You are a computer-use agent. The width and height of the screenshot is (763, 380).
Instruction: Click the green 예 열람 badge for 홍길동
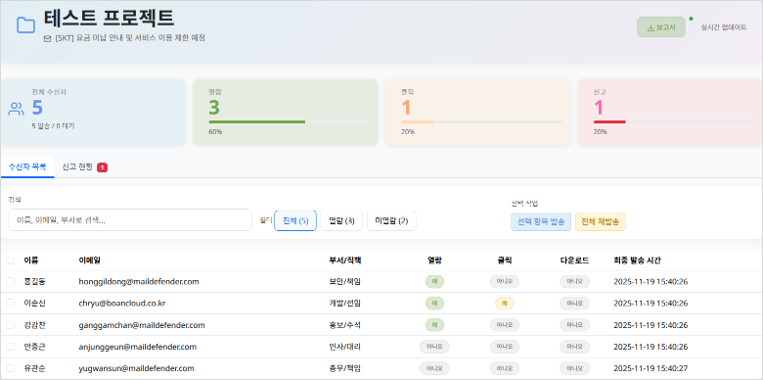(x=435, y=282)
